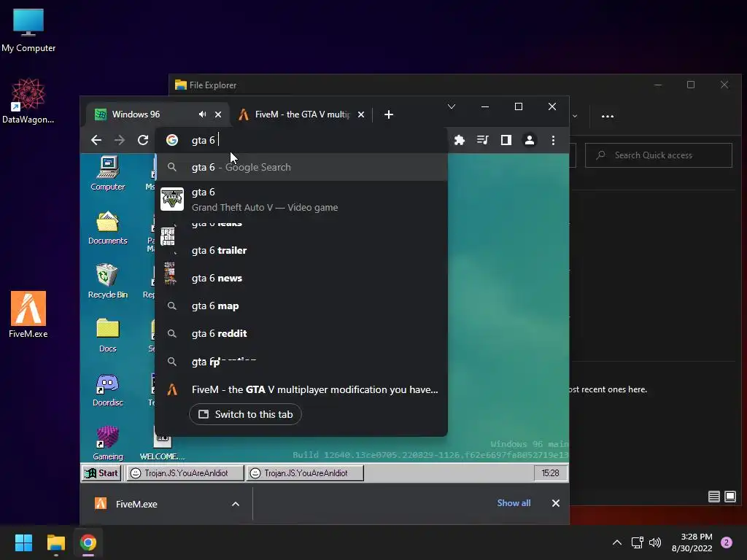This screenshot has height=560, width=747.
Task: Open the media control icon
Action: [x=483, y=140]
